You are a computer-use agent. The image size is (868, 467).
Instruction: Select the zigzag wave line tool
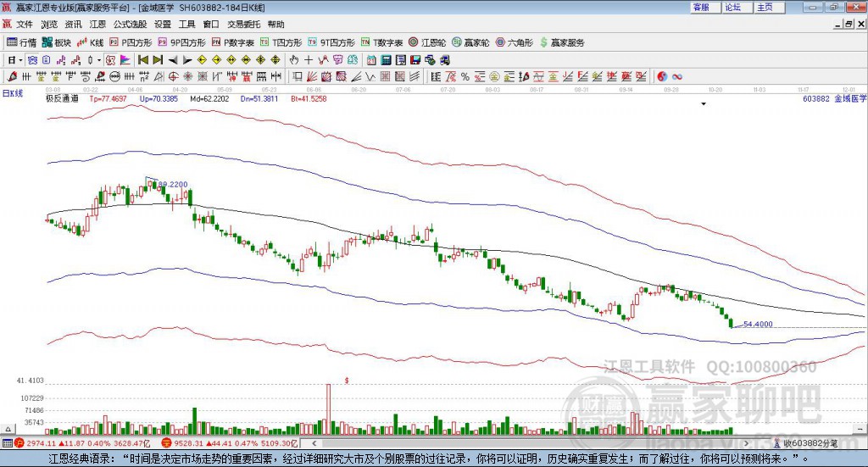[370, 76]
